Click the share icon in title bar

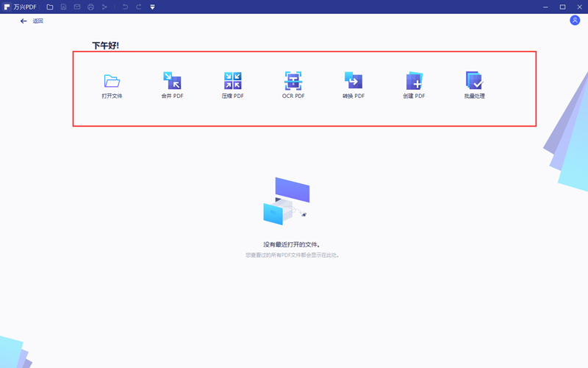click(x=105, y=7)
